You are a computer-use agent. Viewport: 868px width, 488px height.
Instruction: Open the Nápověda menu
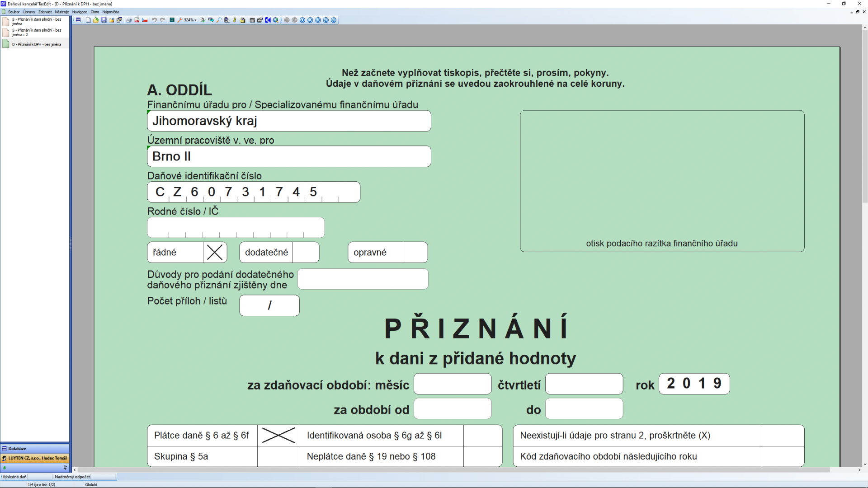[x=111, y=12]
